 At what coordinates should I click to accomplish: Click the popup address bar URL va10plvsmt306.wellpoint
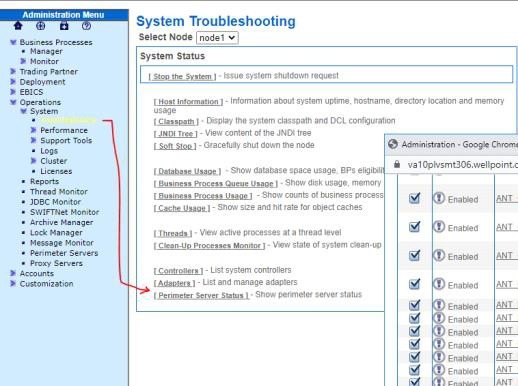pyautogui.click(x=462, y=164)
